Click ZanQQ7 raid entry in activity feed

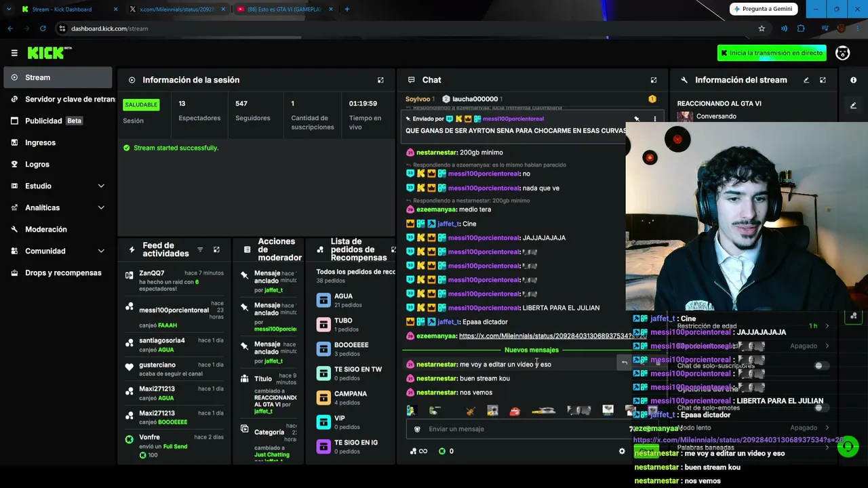coord(174,281)
